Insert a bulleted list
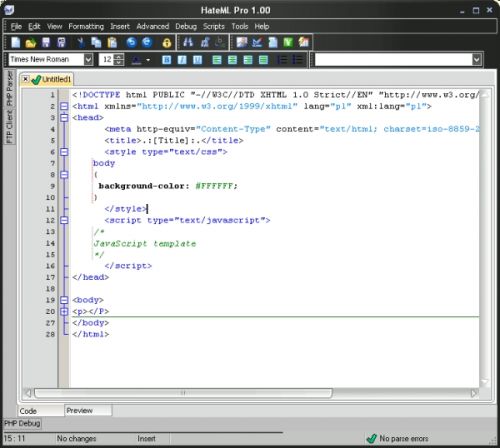The height and width of the screenshot is (448, 500). 297,60
